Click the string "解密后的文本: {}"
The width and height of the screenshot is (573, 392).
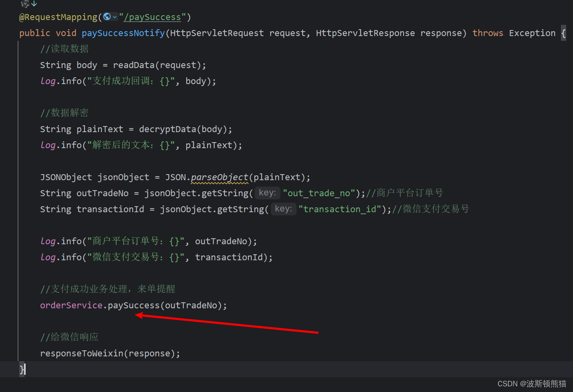point(131,145)
